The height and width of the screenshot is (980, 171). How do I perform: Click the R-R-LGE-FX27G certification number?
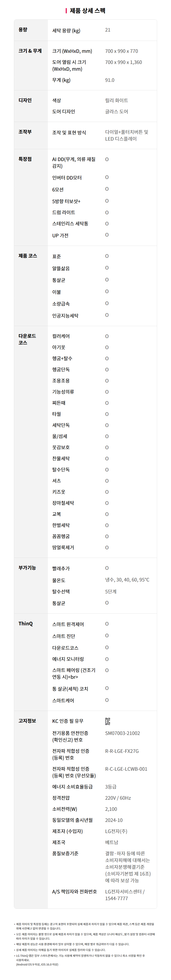pos(122,751)
